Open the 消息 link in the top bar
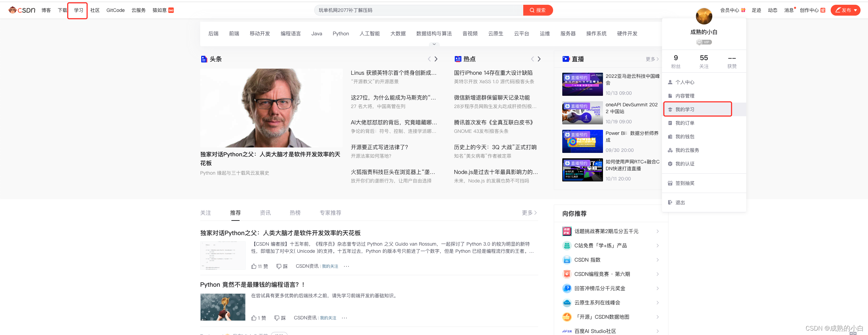This screenshot has height=335, width=868. (789, 10)
